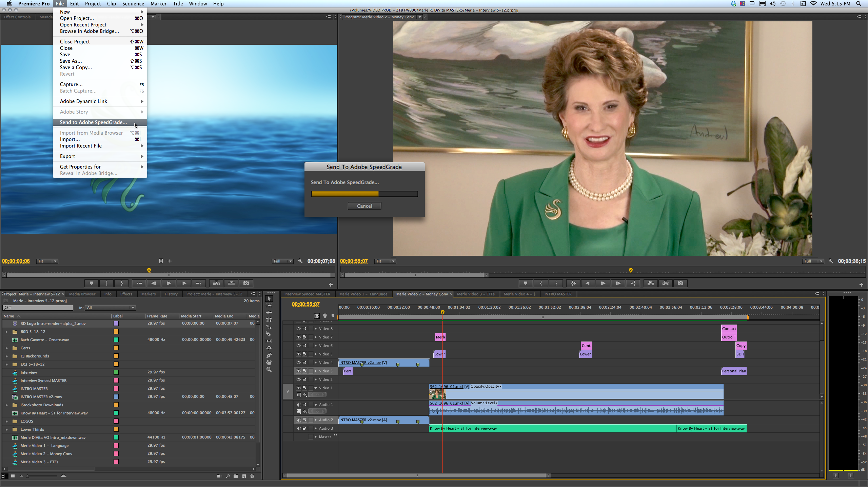Open Wi-Fi status menu
Viewport: 868px width, 487px height.
tap(813, 4)
